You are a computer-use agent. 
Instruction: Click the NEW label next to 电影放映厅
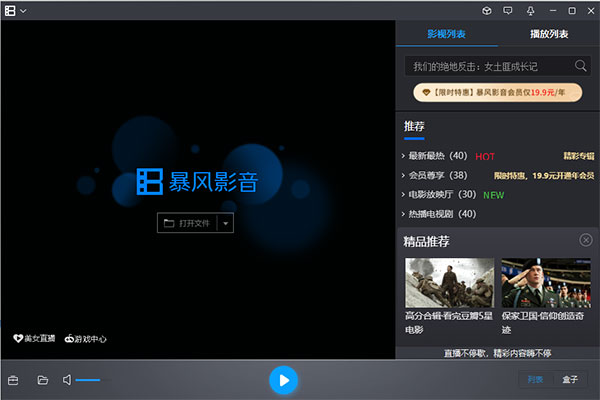click(494, 195)
